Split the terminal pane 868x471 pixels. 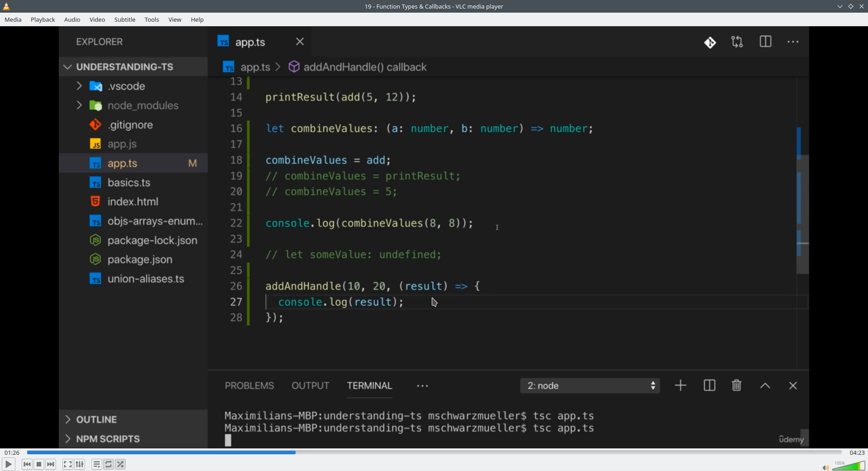709,386
